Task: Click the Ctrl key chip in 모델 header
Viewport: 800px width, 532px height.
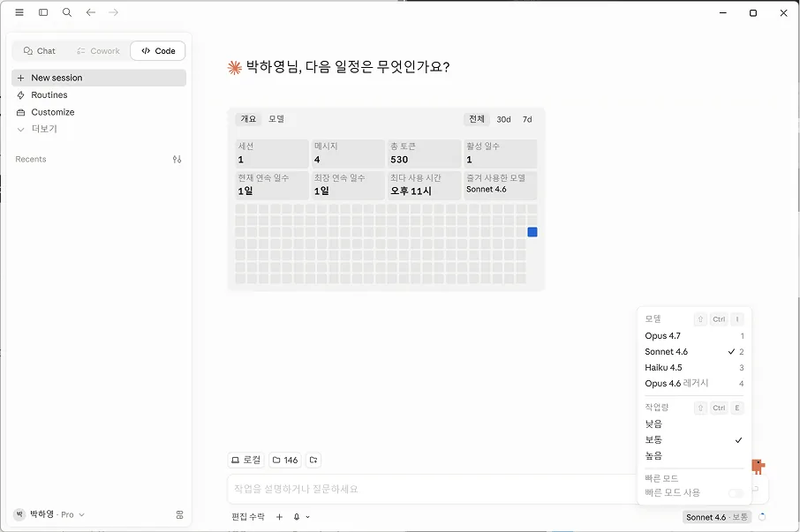Action: click(719, 319)
